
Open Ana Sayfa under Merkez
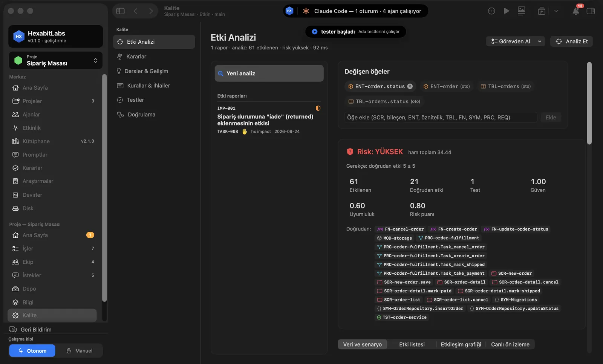click(53, 88)
